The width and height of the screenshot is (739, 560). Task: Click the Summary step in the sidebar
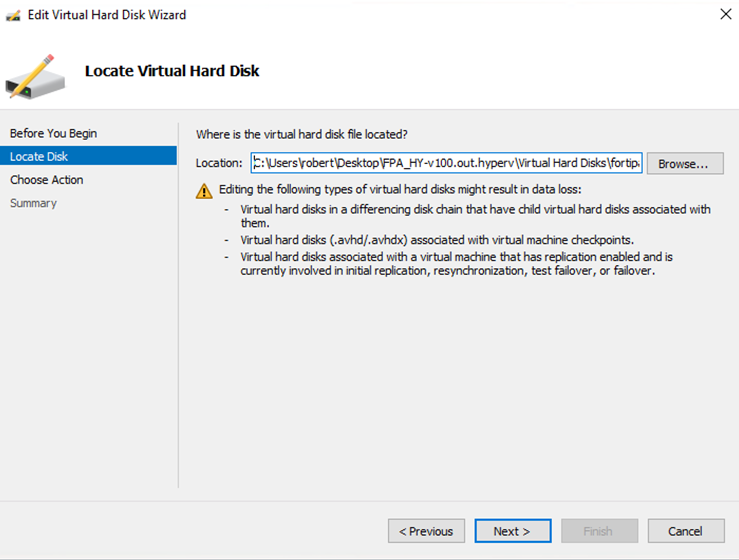coord(33,203)
